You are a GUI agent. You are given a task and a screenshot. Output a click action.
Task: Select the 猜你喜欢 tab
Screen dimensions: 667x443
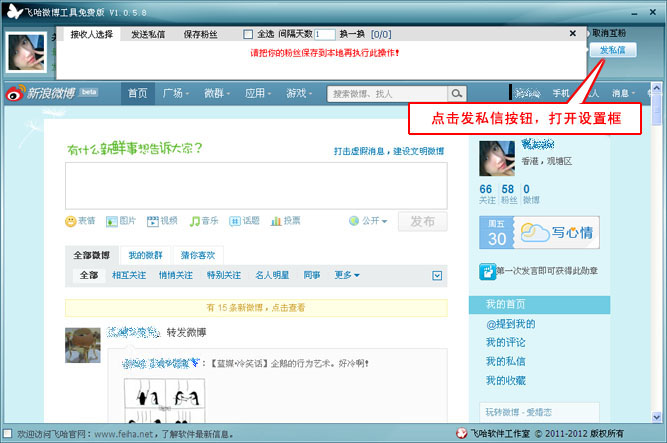pos(198,255)
